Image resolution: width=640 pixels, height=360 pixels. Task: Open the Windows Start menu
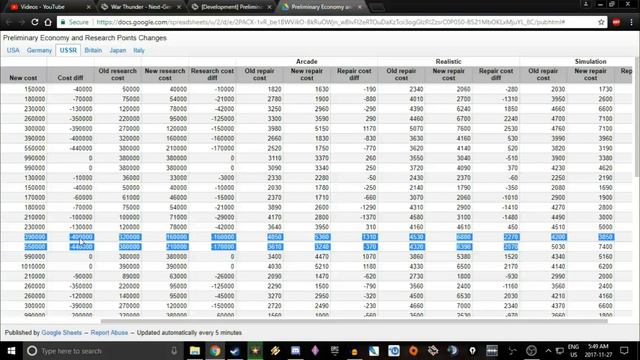tap(11, 351)
